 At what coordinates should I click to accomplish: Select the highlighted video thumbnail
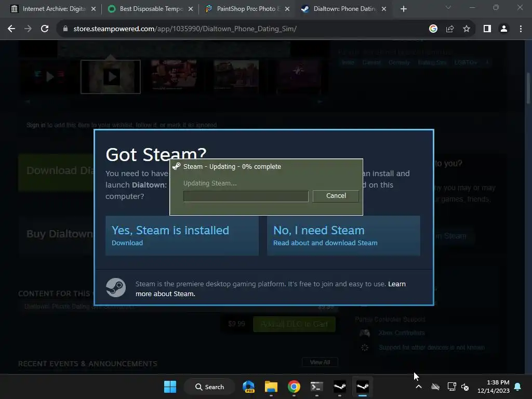111,77
